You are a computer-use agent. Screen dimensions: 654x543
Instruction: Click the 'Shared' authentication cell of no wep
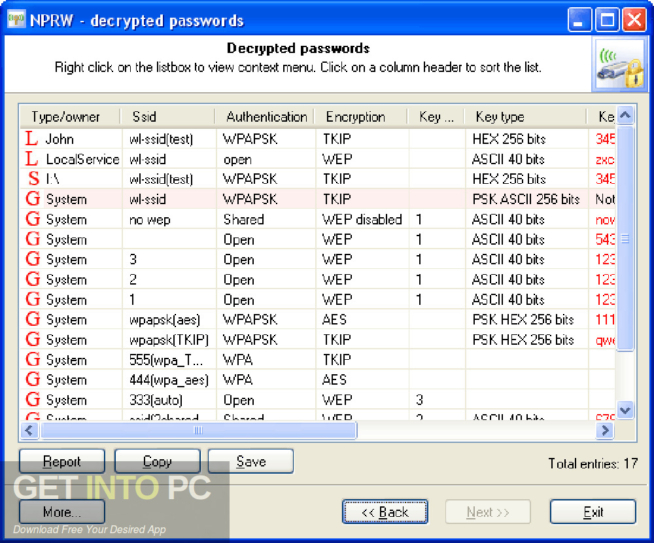click(x=244, y=219)
